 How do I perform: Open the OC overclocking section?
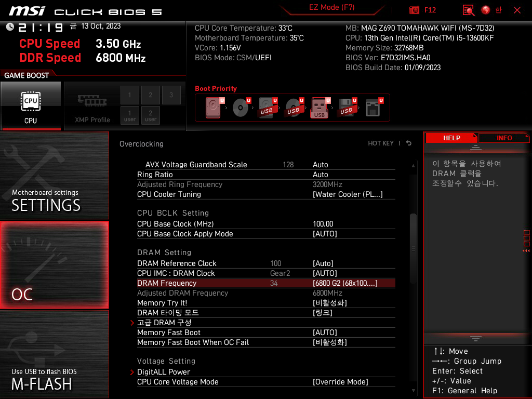(x=54, y=265)
